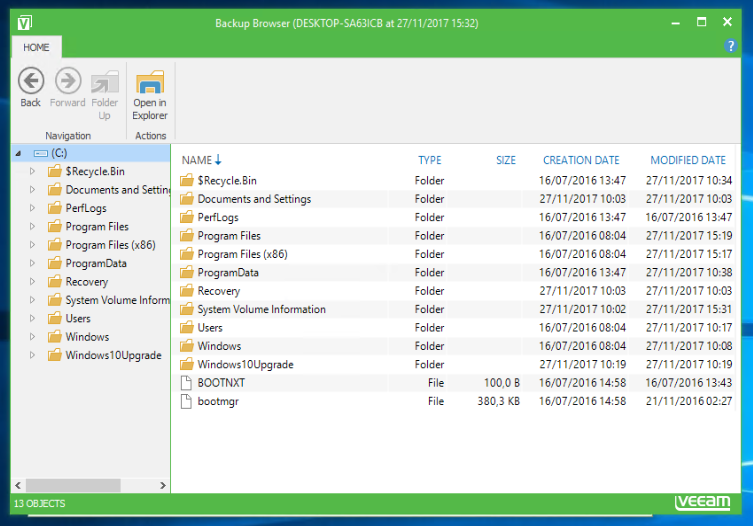Click the 380,3 KB size cell
Screen dimensions: 753x526
(x=498, y=401)
